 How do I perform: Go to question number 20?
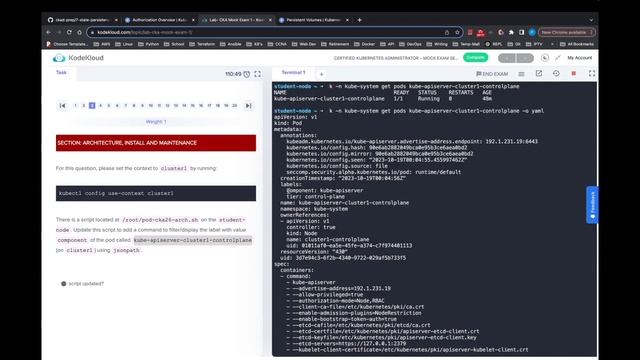point(234,106)
